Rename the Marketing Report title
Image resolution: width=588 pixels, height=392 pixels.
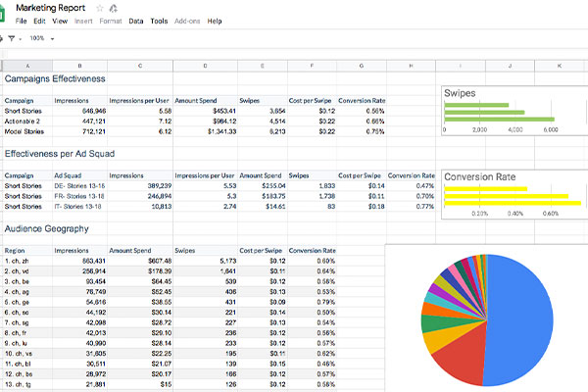click(53, 8)
